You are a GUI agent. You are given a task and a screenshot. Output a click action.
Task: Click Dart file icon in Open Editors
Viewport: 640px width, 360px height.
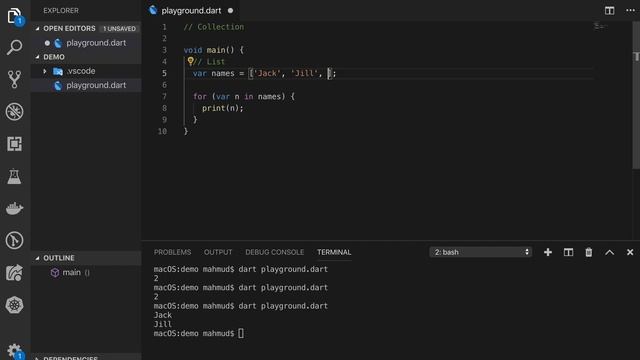point(58,43)
